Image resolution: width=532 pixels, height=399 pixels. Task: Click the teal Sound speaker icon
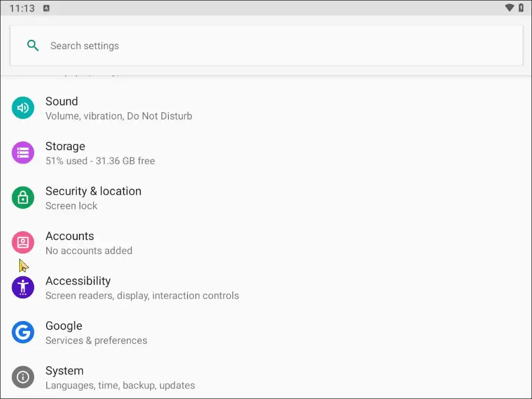pos(23,108)
